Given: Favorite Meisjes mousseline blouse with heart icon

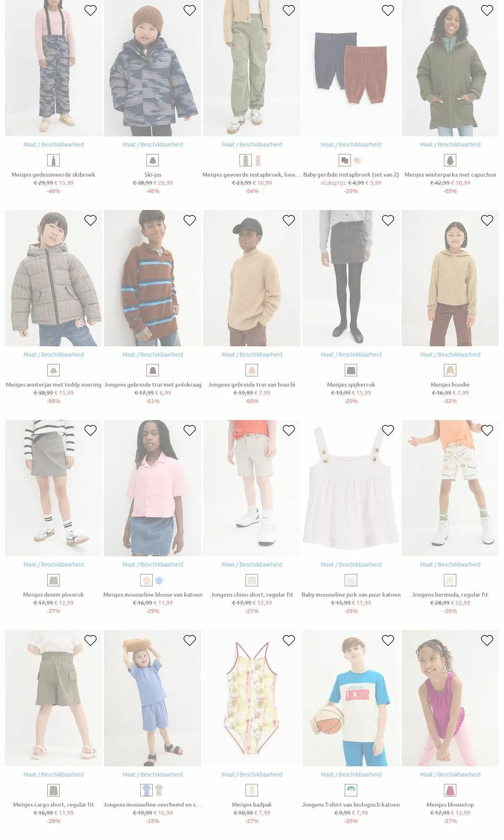Looking at the screenshot, I should click(190, 430).
